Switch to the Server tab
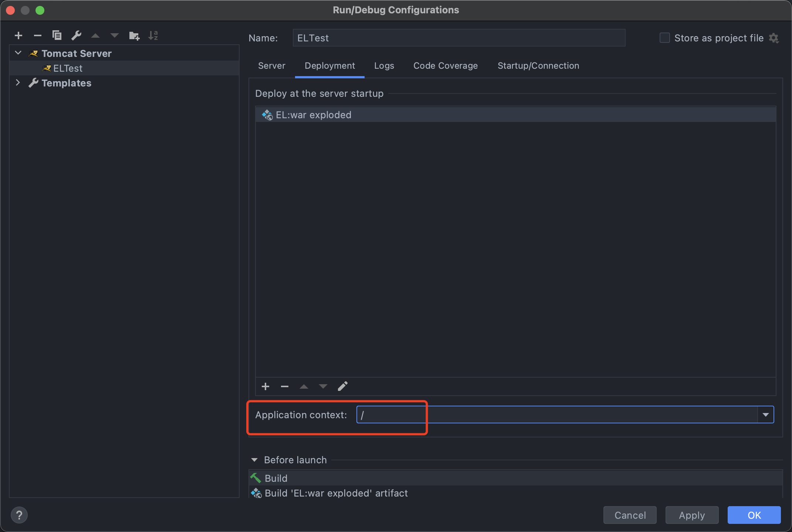The image size is (792, 532). [x=271, y=66]
